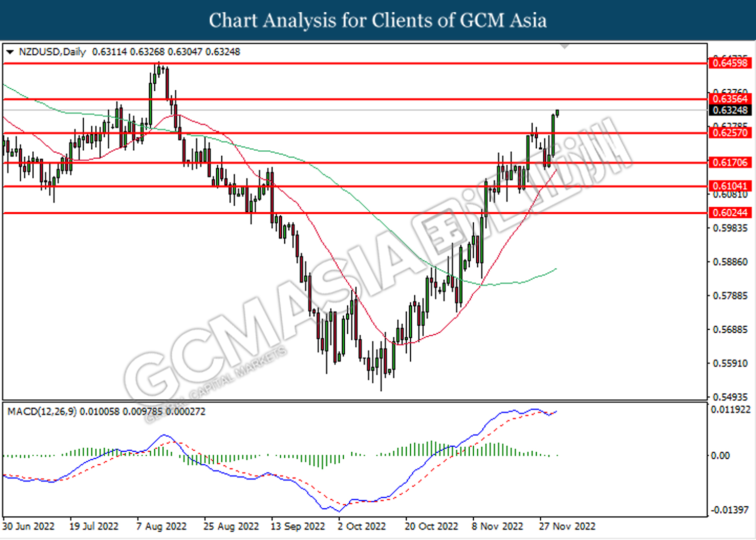Click the dropdown triangle beside NZDUSD,Daily
The height and width of the screenshot is (540, 756).
[x=10, y=52]
